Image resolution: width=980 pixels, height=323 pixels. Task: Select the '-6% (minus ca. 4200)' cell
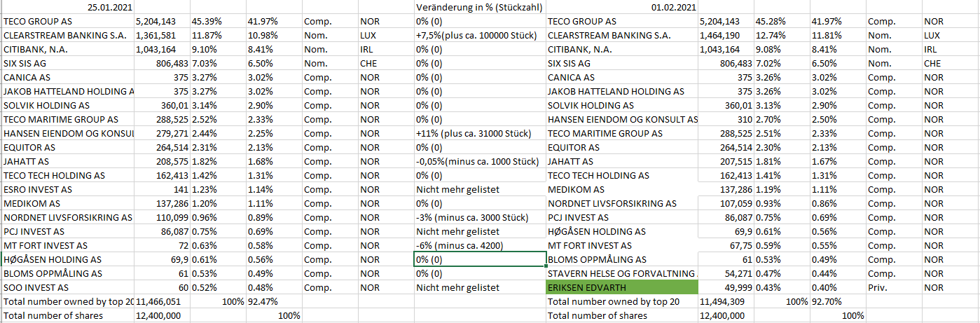pos(480,246)
